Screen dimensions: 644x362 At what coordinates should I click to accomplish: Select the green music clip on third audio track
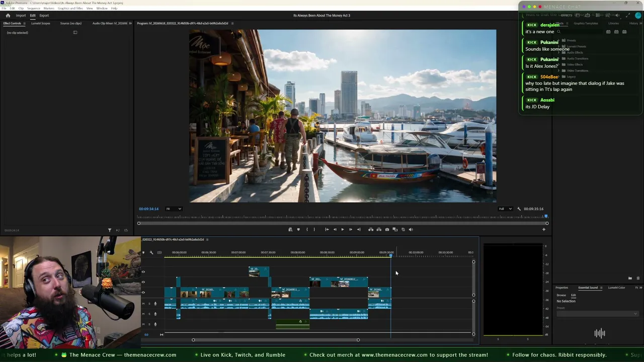(292, 324)
